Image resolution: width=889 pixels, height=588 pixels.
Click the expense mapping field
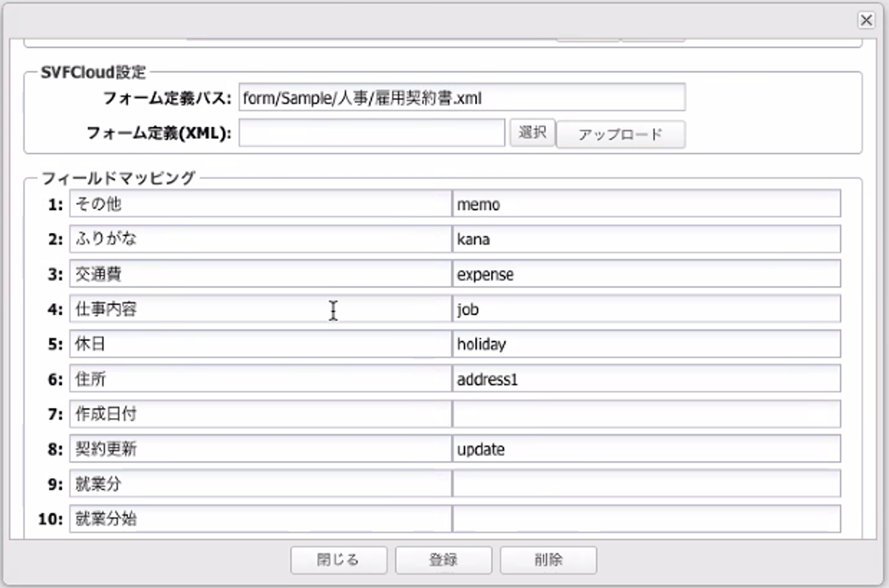(646, 274)
